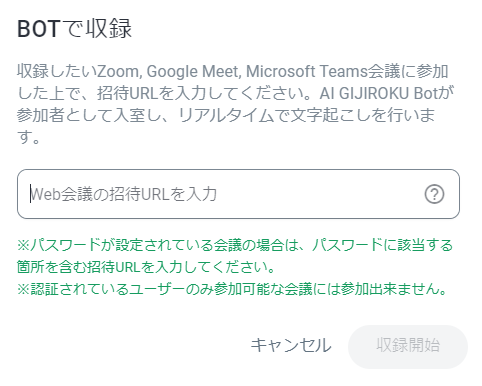Click the キャンセル button
The width and height of the screenshot is (482, 386).
(291, 345)
